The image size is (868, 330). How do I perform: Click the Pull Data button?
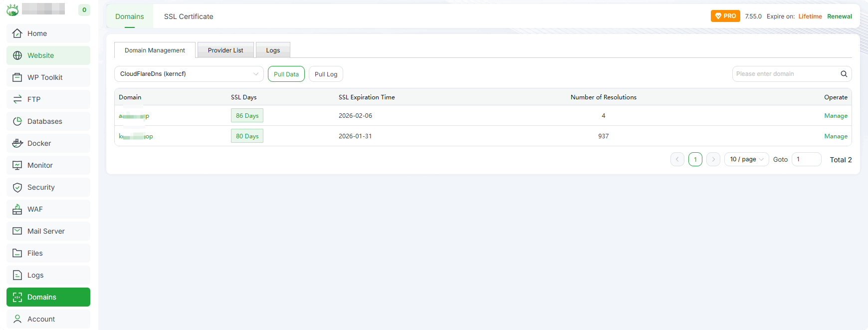click(286, 74)
